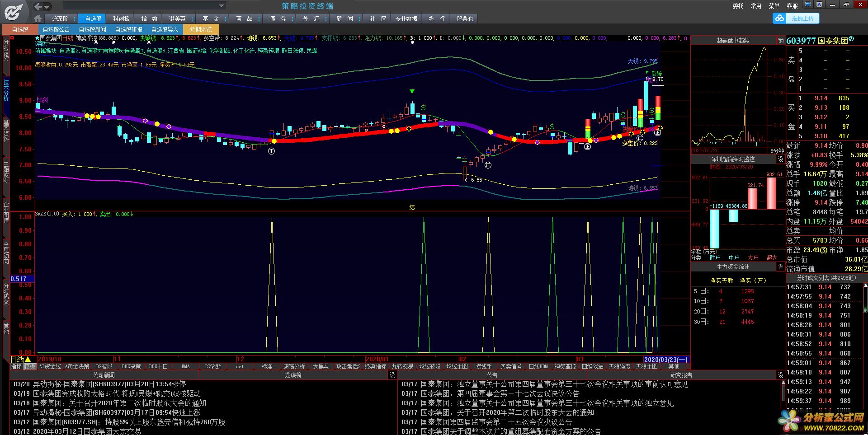Expand the 新闻 submenu dots
Screen dimensions: 868x435
pyautogui.click(x=360, y=19)
